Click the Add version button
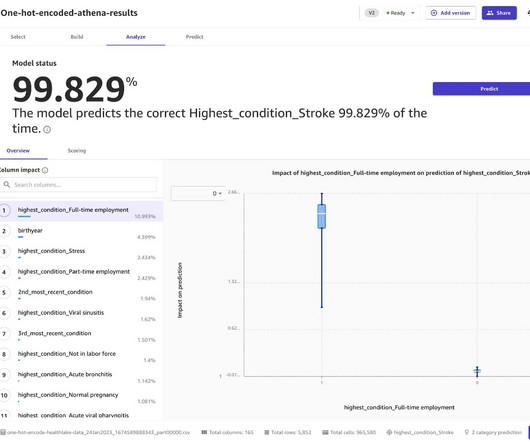 tap(451, 13)
